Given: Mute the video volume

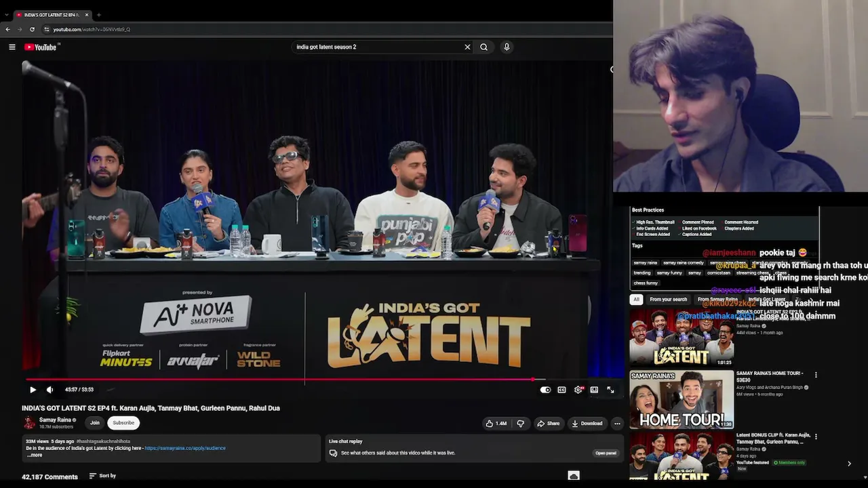Looking at the screenshot, I should click(x=50, y=390).
